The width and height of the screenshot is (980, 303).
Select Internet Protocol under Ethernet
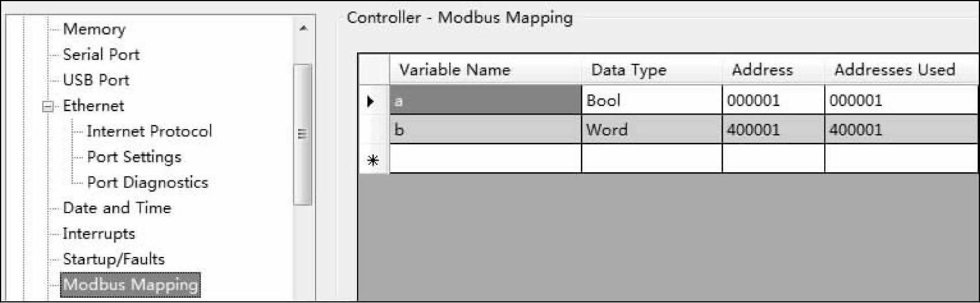pos(149,131)
